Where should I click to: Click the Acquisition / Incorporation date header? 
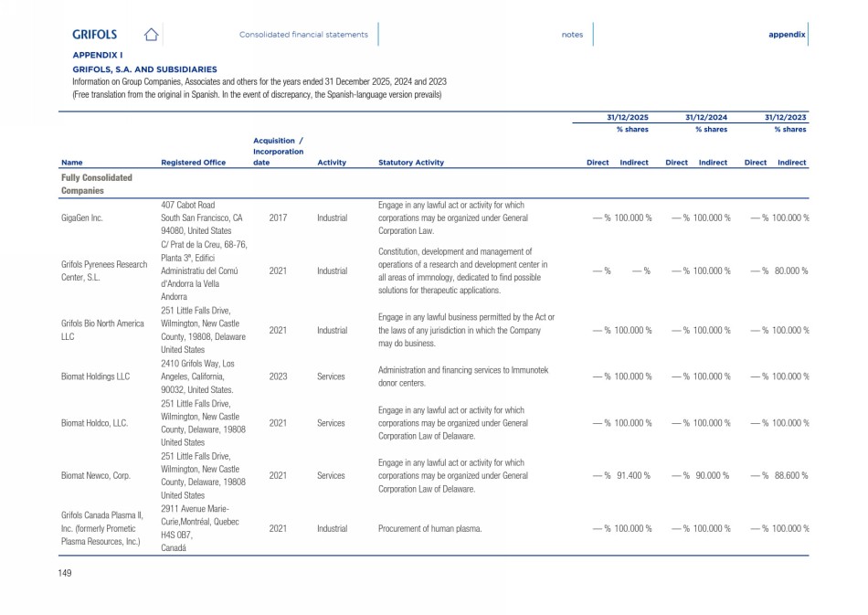click(278, 152)
